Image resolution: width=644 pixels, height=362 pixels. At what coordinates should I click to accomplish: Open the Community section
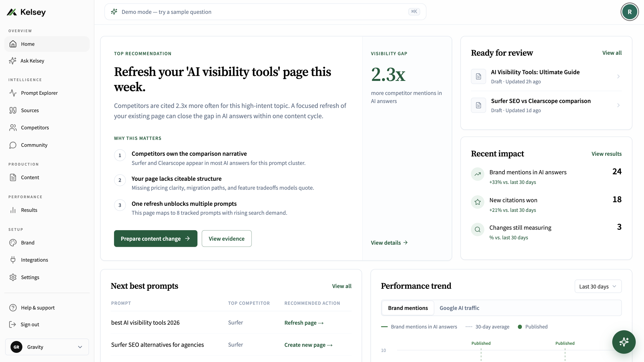coord(47,145)
